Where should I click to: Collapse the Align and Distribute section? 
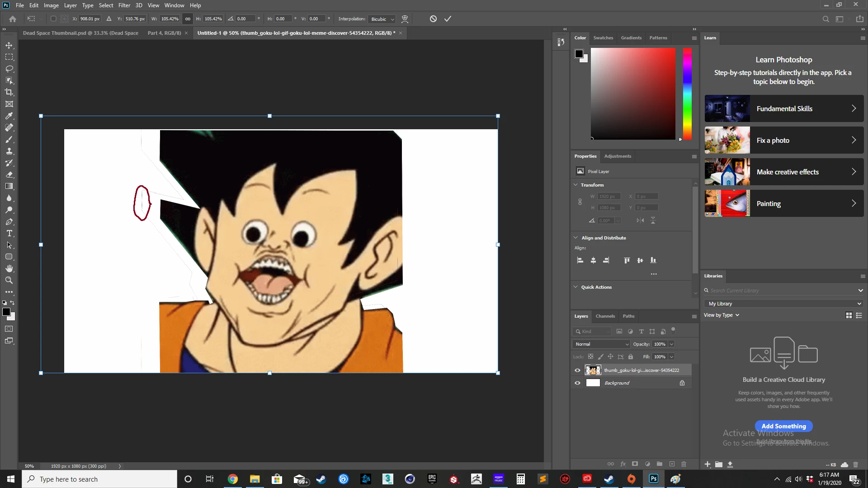click(x=576, y=238)
